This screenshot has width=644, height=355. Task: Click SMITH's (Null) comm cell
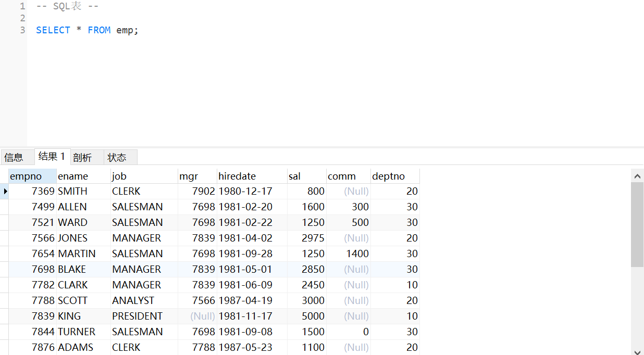349,191
